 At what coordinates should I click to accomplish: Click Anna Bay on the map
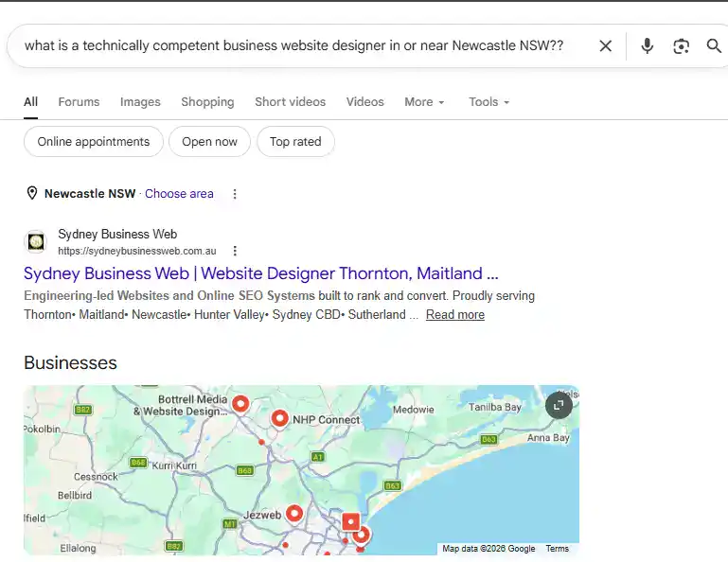tap(548, 438)
